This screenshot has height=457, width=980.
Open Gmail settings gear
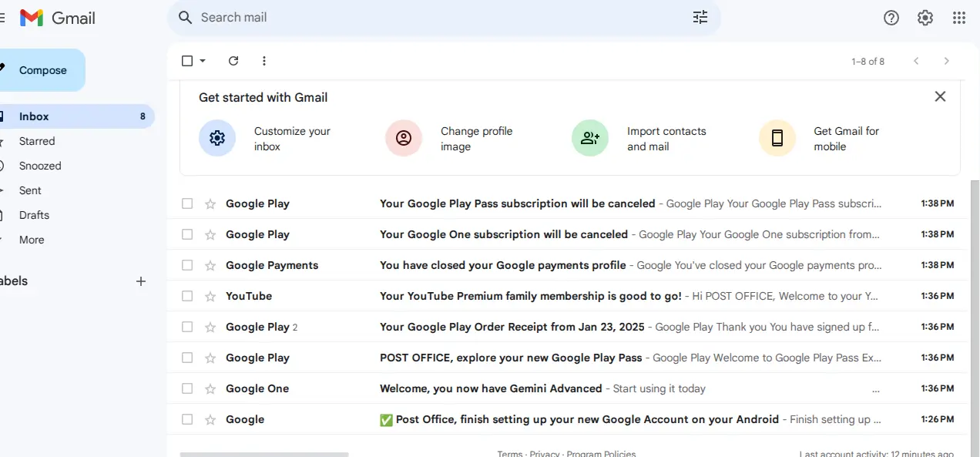[x=925, y=18]
